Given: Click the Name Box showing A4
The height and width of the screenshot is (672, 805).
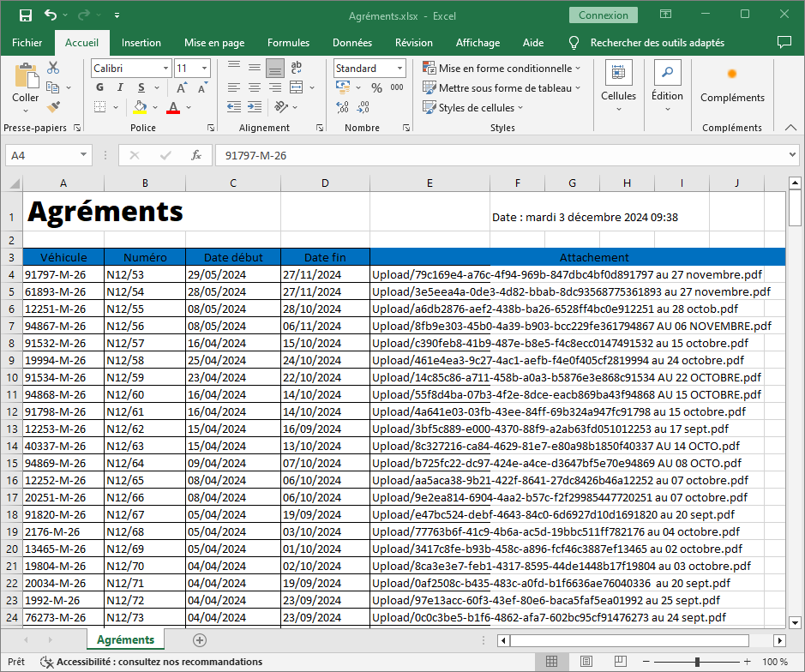Looking at the screenshot, I should 48,155.
